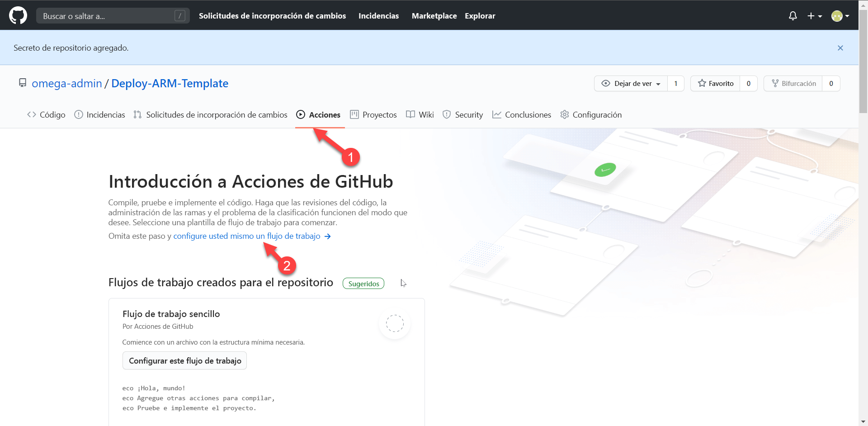Viewport: 868px width, 426px height.
Task: Click the 'Introducción a Acciones de GitHub' heading
Action: 251,181
